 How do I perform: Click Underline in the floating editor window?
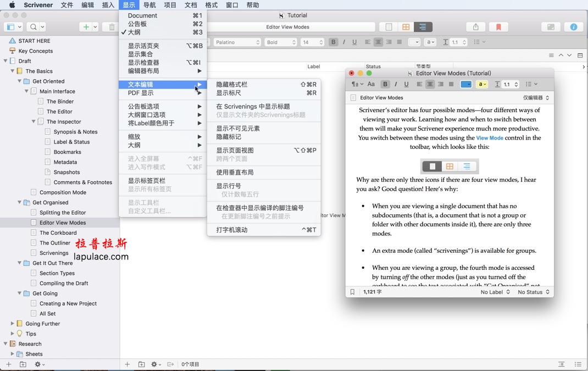(x=406, y=84)
